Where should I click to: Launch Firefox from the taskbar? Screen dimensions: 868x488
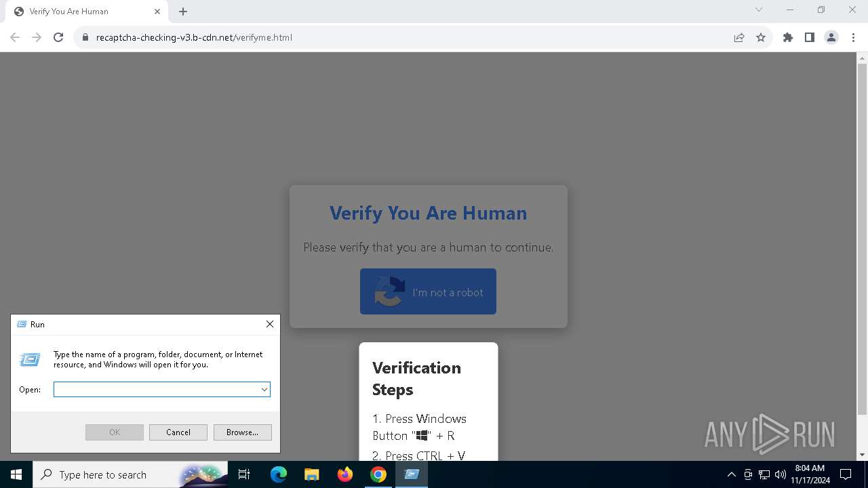345,474
